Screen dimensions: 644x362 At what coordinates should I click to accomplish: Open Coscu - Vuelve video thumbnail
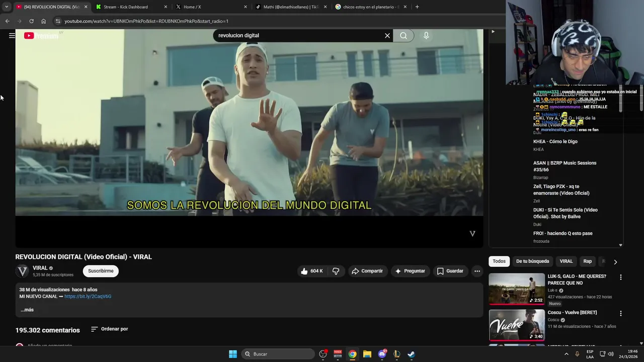[x=517, y=325]
